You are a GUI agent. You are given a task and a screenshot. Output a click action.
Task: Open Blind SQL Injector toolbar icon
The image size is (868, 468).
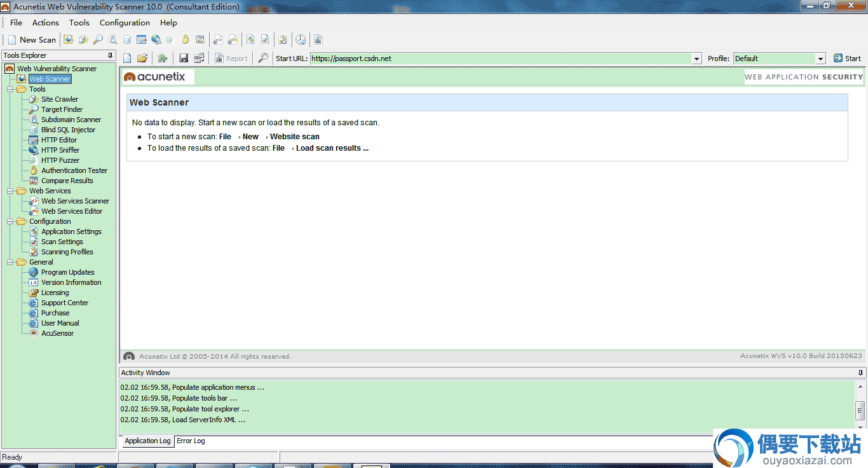pos(127,39)
